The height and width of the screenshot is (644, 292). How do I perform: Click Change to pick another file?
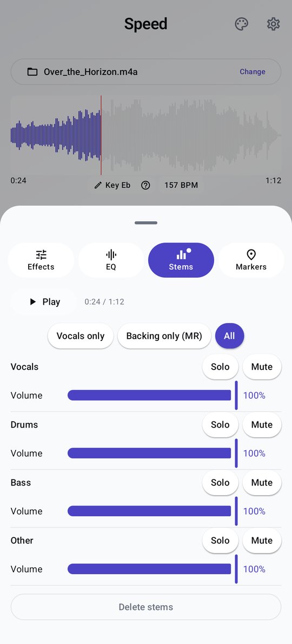tap(253, 72)
